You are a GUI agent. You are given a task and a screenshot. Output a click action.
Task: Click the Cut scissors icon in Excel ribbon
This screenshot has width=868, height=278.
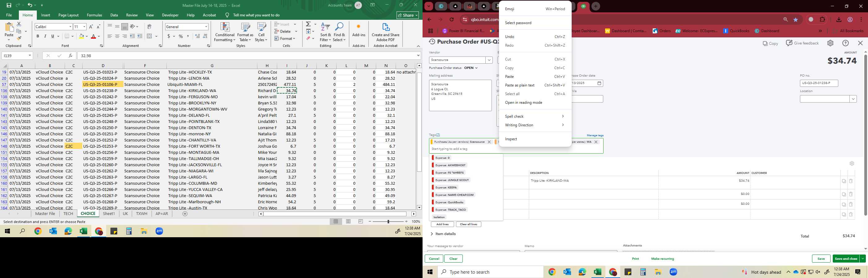(19, 24)
